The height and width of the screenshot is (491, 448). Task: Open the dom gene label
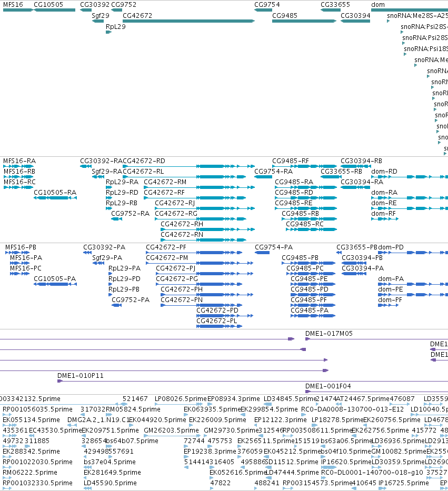pos(378,5)
